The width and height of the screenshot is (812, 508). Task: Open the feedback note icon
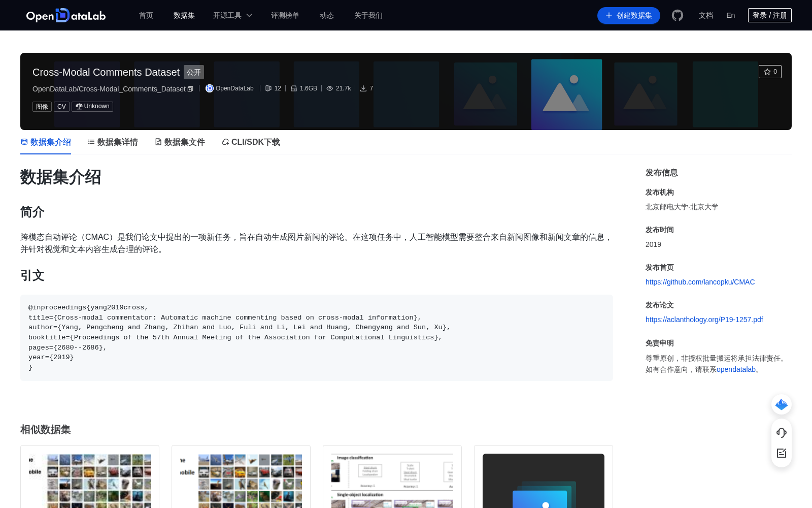click(x=782, y=453)
